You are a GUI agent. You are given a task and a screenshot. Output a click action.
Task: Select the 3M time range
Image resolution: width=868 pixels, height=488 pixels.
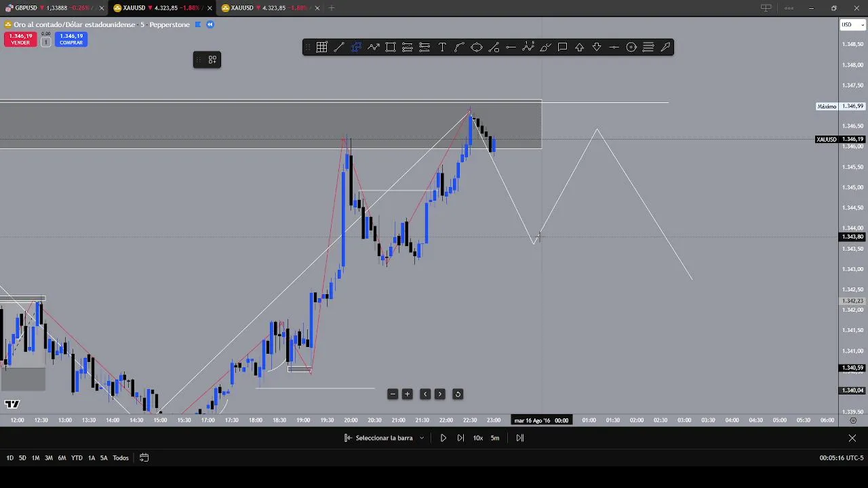49,458
